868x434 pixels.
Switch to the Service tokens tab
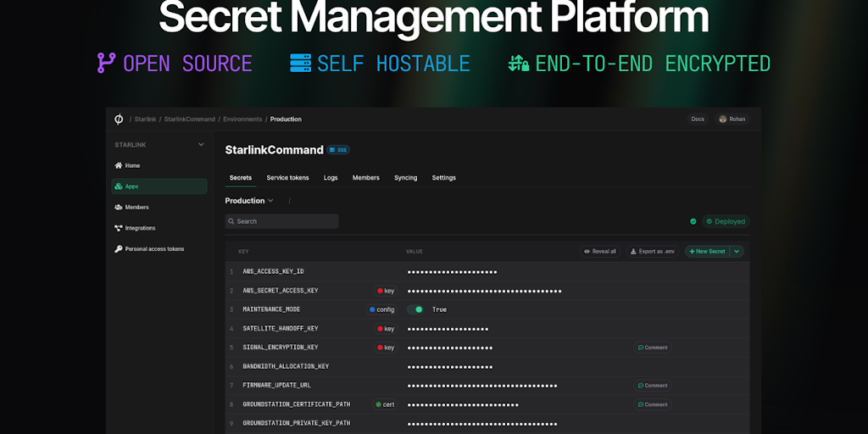287,178
